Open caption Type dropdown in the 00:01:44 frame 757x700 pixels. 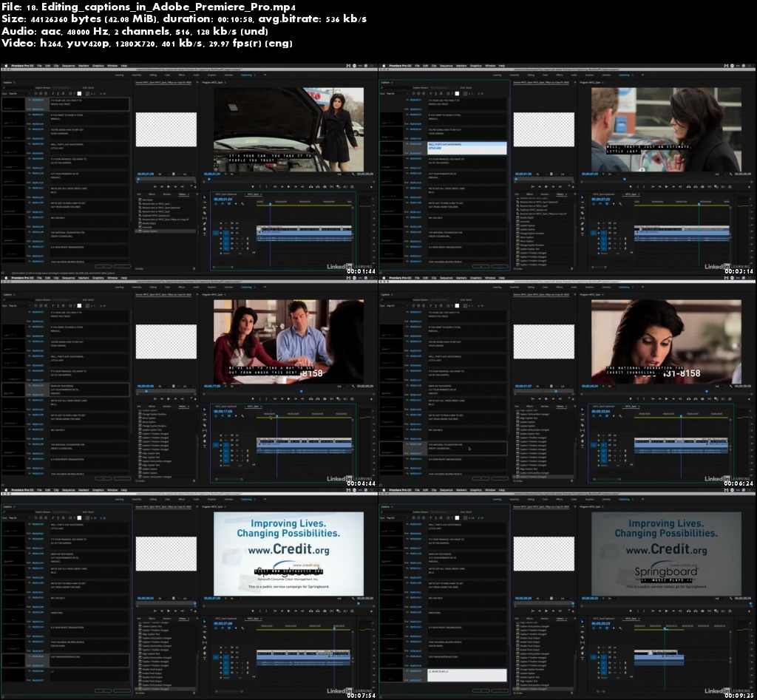[x=19, y=94]
